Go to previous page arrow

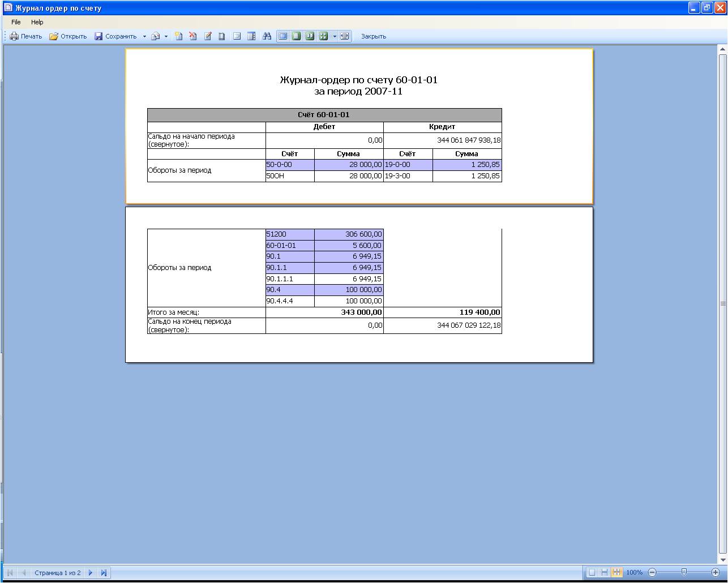tap(23, 573)
